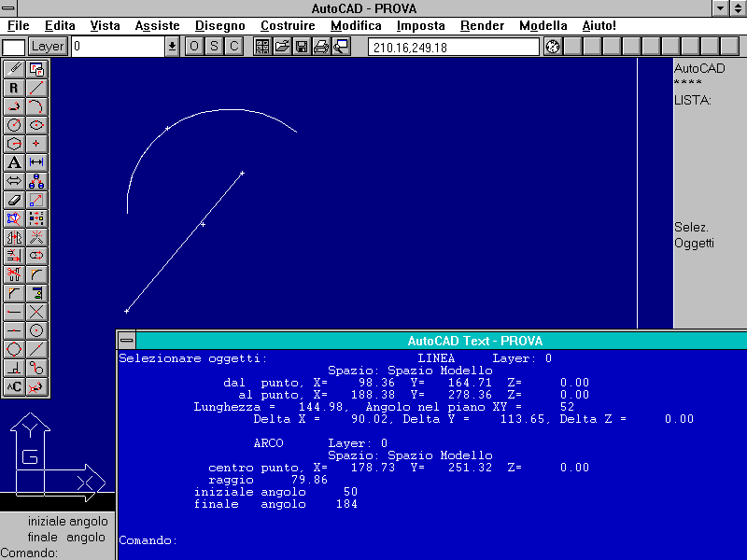Pick the Center object snap icon
This screenshot has width=747, height=560.
36,330
